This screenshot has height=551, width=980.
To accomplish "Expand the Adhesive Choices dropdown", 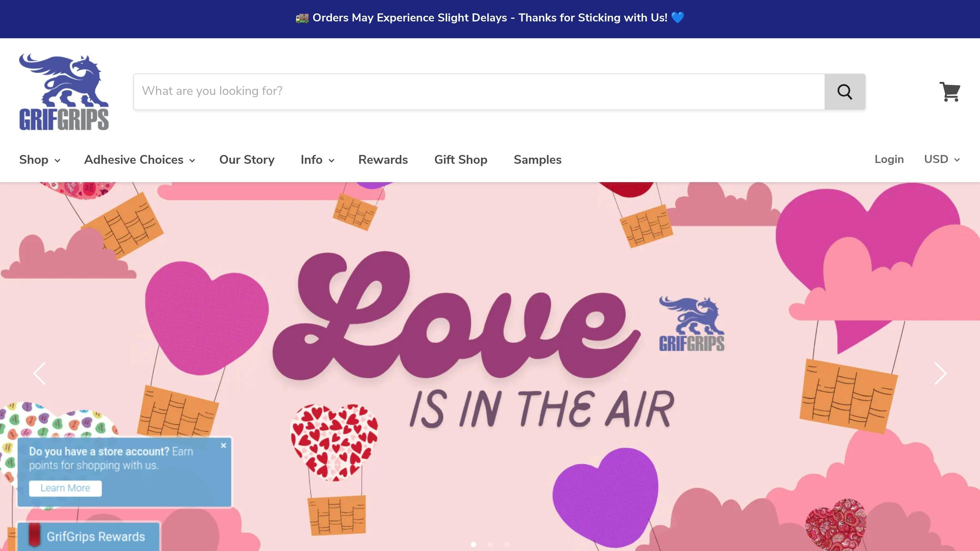I will [x=140, y=160].
